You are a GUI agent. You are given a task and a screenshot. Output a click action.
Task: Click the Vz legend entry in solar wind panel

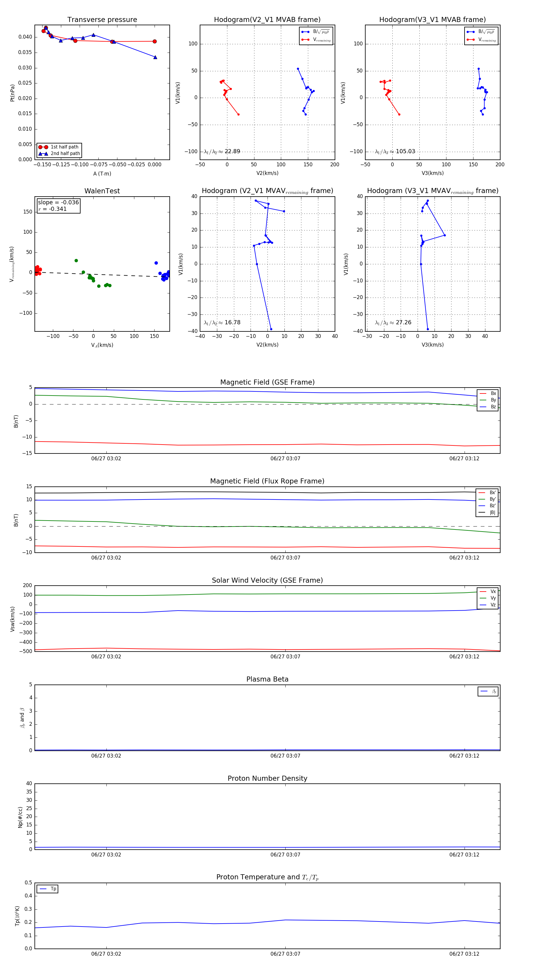pos(488,605)
